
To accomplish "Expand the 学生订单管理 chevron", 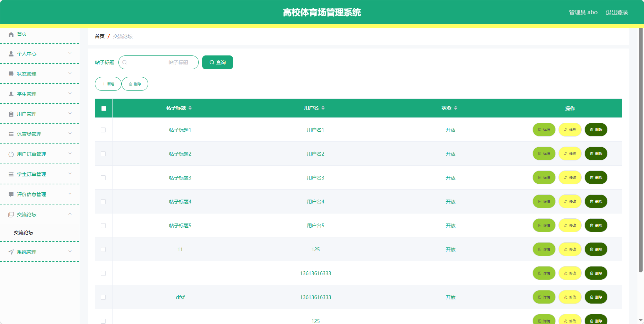I will tap(70, 174).
